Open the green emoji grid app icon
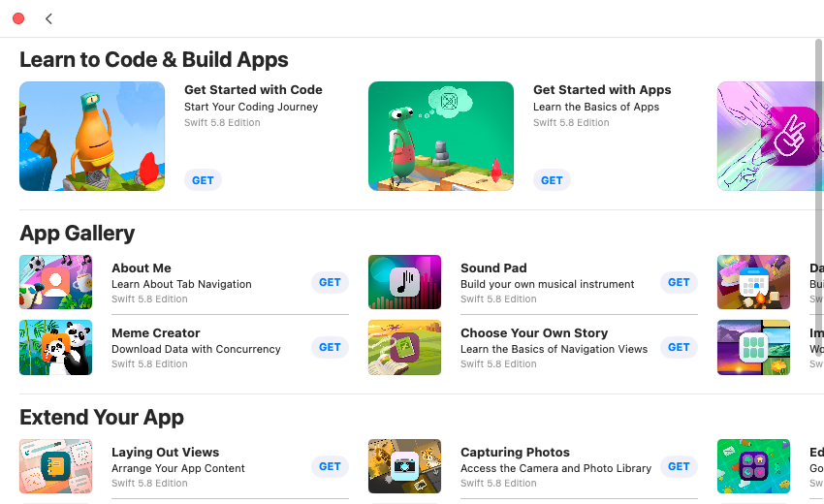 753,466
